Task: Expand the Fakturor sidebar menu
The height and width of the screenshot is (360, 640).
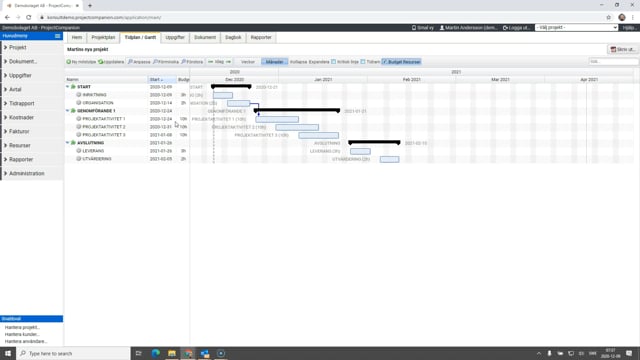Action: point(32,131)
